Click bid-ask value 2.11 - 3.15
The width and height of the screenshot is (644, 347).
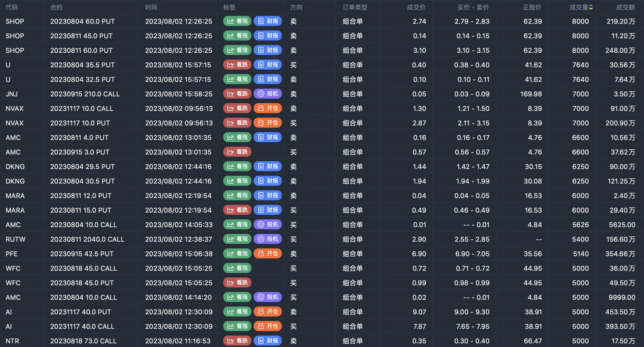tap(474, 123)
